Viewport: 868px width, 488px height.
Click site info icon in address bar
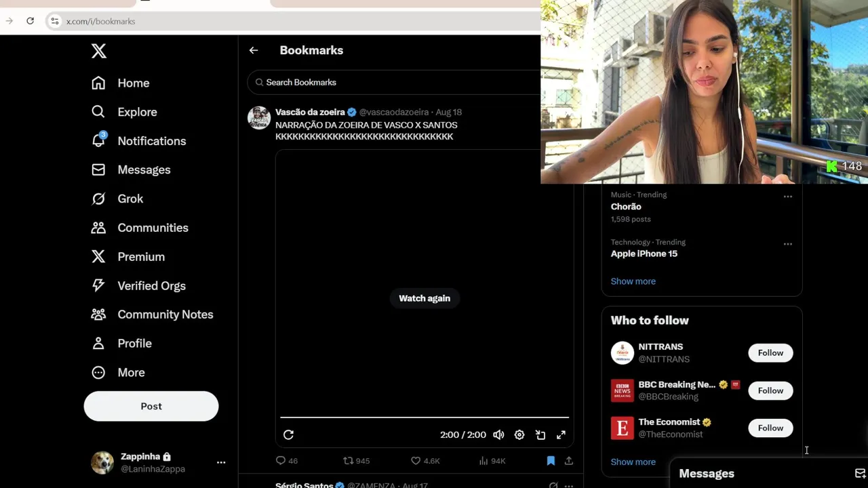(x=55, y=21)
